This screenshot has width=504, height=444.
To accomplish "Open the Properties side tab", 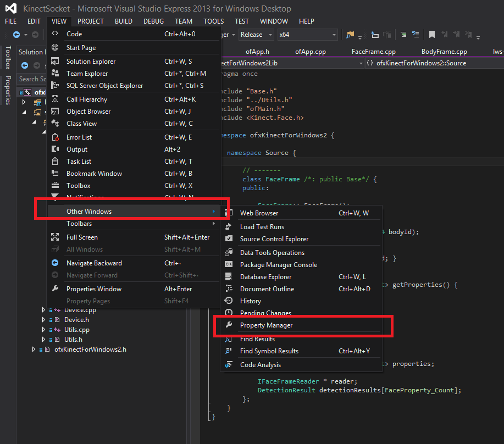I will click(8, 90).
